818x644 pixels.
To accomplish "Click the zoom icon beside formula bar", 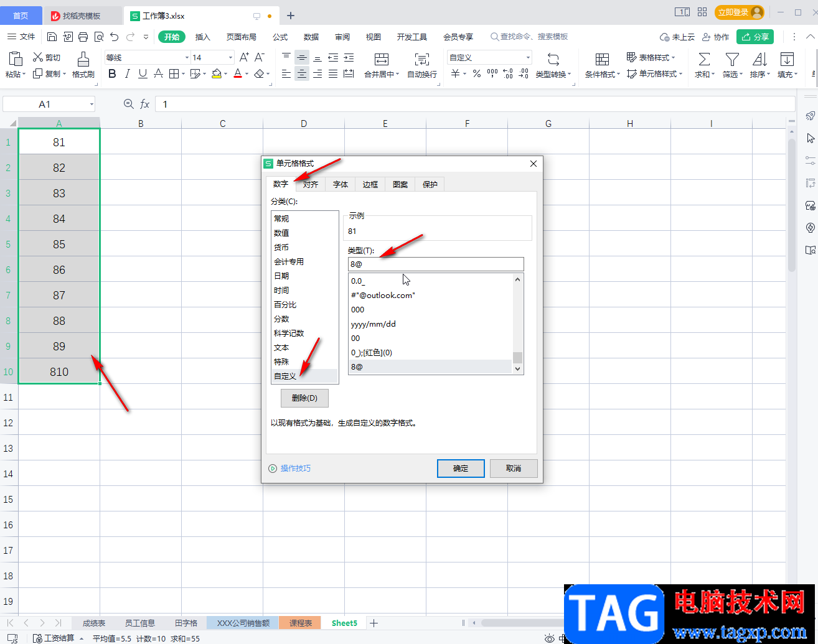I will 129,104.
